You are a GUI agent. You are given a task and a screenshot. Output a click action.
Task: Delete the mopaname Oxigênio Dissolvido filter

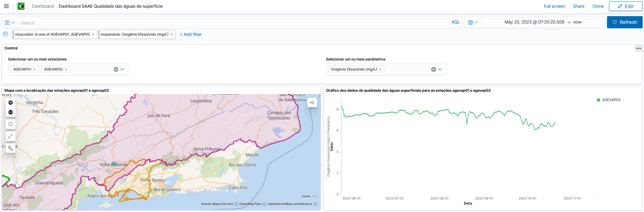[x=172, y=35]
